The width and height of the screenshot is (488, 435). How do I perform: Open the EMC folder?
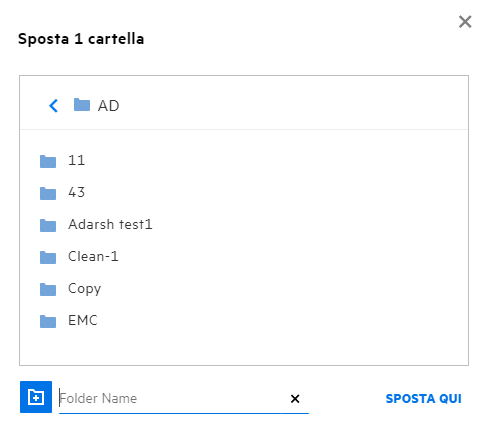83,320
